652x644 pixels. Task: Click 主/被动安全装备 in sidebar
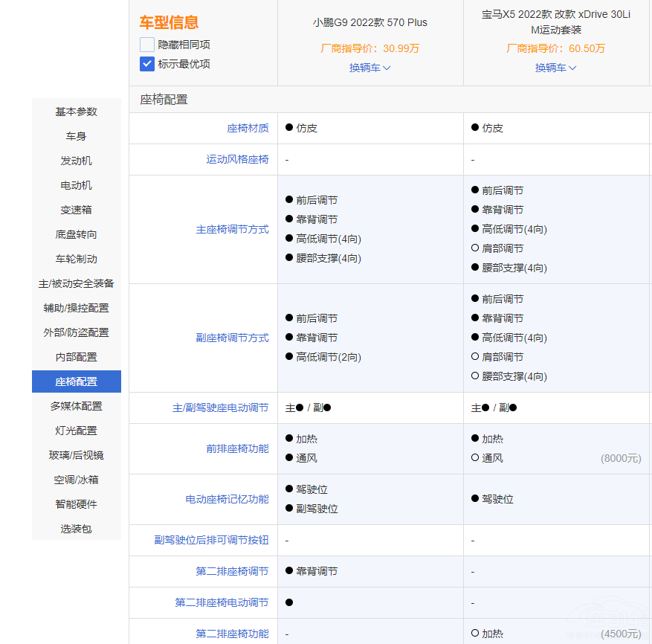76,283
